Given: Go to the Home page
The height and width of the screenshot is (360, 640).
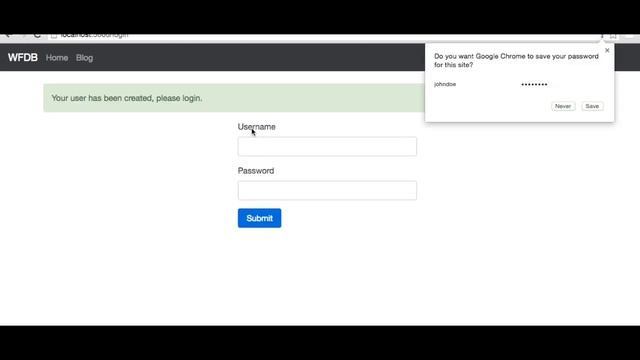Looking at the screenshot, I should (57, 58).
